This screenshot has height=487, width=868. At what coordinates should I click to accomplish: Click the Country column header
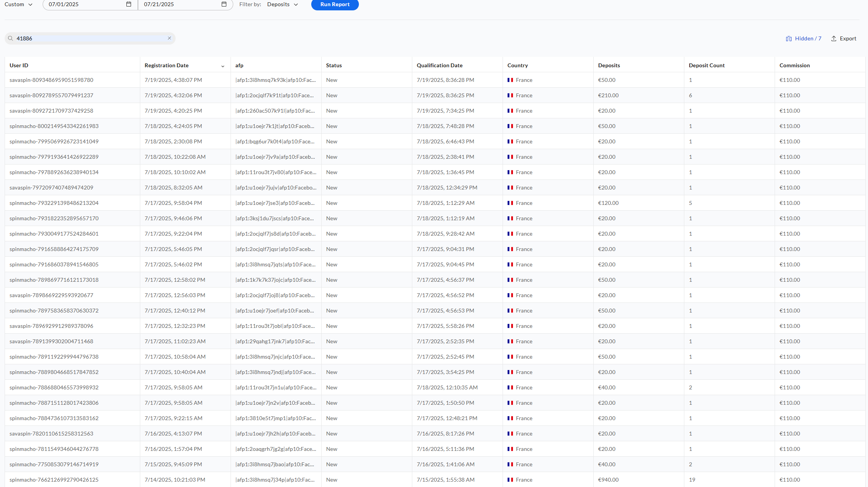(518, 65)
